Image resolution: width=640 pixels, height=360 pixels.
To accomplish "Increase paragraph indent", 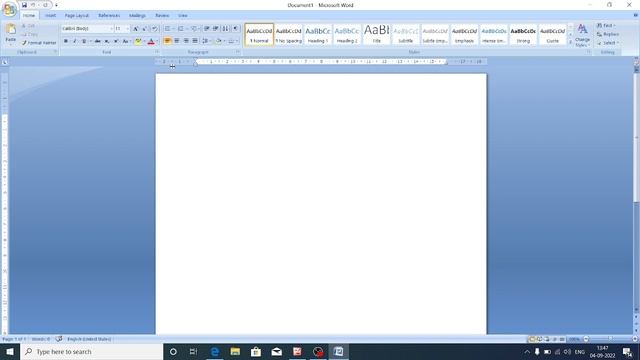I will coord(216,29).
